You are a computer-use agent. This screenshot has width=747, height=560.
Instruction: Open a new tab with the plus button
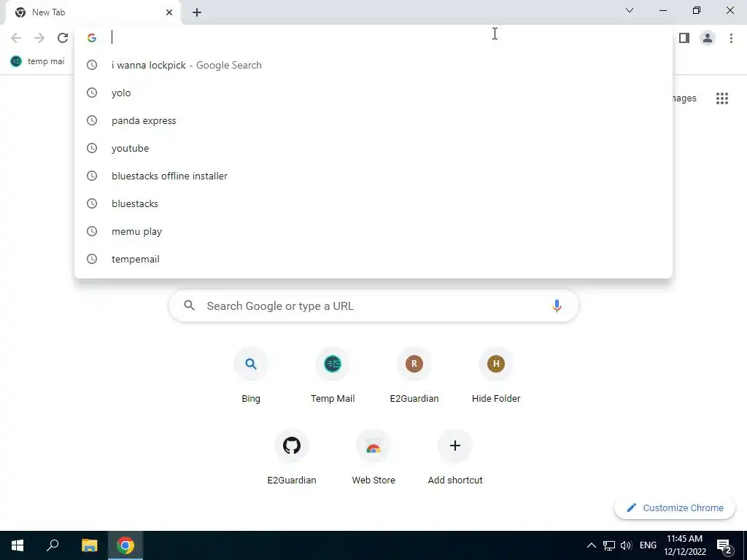[x=197, y=12]
